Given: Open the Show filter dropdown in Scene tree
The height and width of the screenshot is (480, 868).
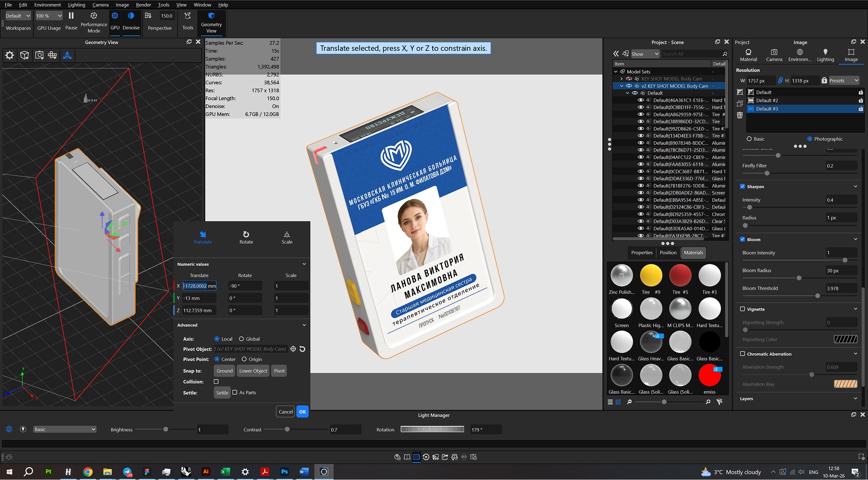Looking at the screenshot, I should point(644,53).
